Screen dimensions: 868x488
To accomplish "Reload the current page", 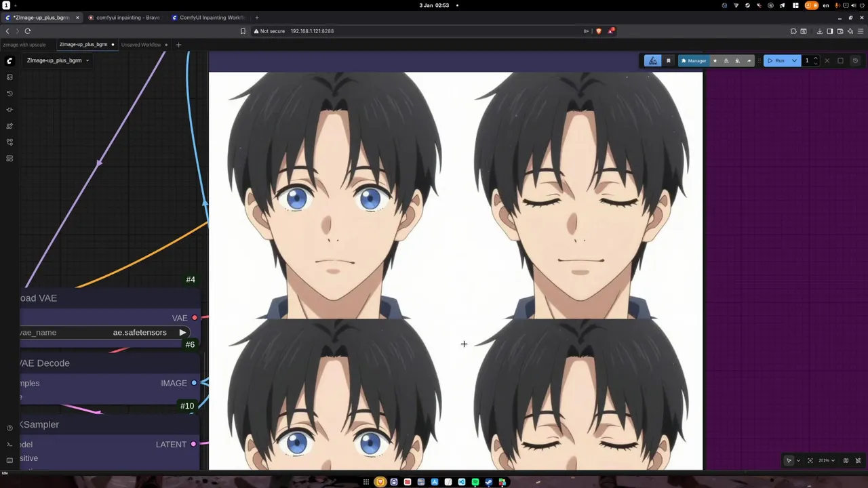I will pos(28,31).
